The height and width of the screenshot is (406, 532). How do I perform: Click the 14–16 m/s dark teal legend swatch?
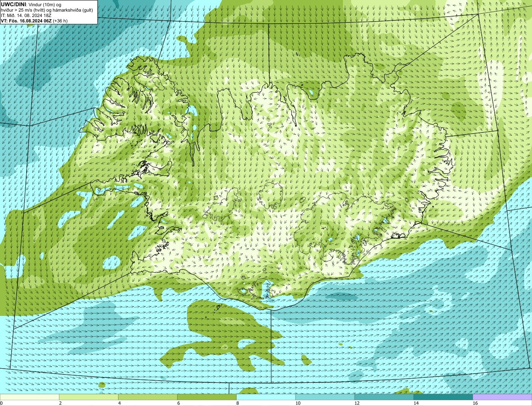pyautogui.click(x=443, y=397)
